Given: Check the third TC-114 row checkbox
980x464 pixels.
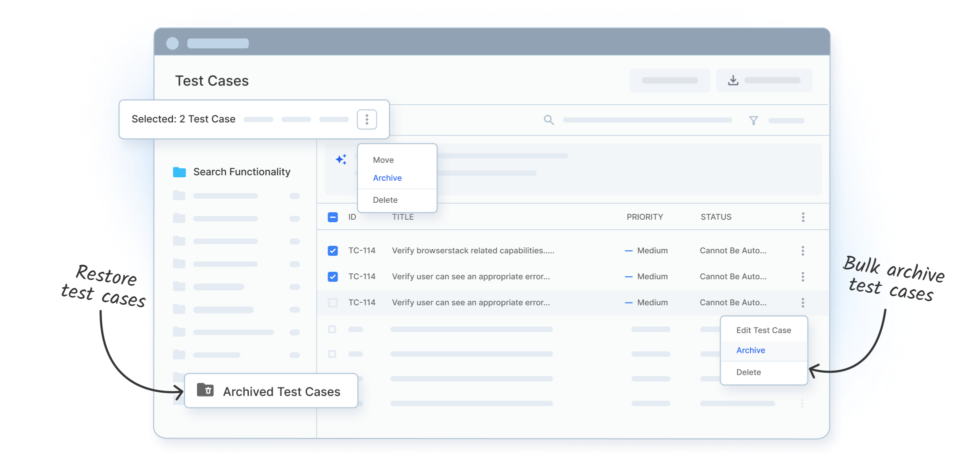Looking at the screenshot, I should pyautogui.click(x=332, y=303).
